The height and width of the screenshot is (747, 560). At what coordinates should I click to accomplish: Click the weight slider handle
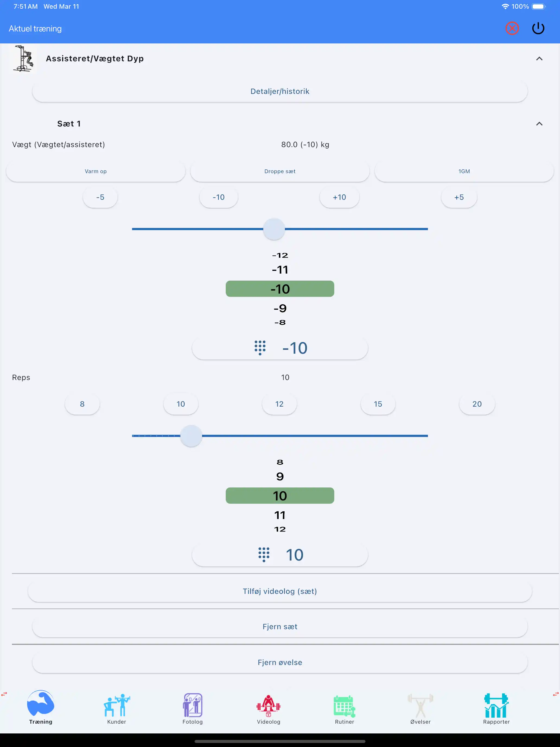[x=274, y=229]
